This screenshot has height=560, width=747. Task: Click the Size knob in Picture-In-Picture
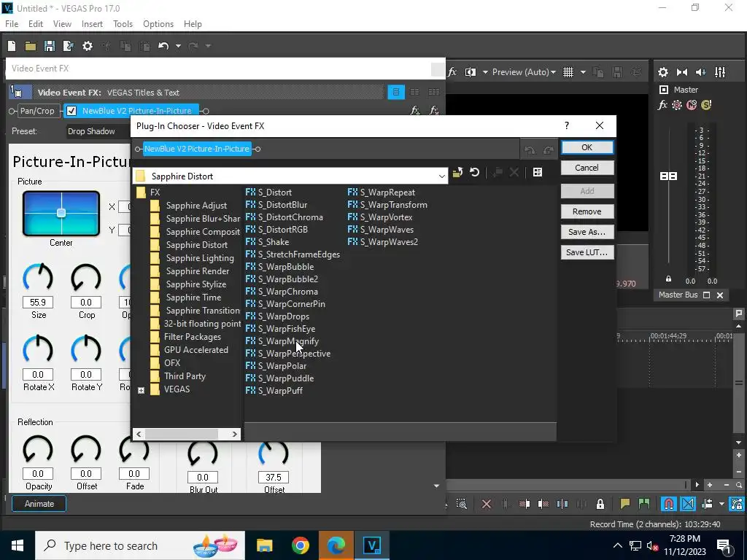tap(38, 278)
